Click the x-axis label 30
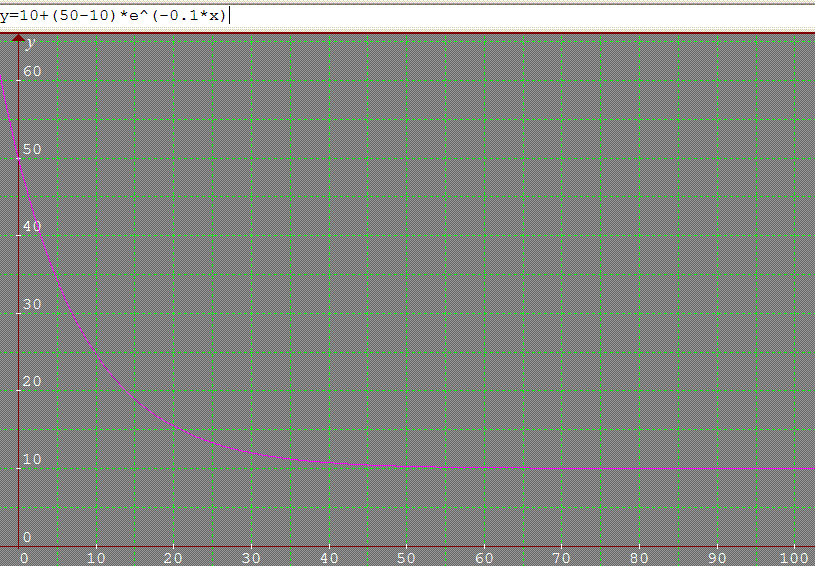 click(x=251, y=558)
